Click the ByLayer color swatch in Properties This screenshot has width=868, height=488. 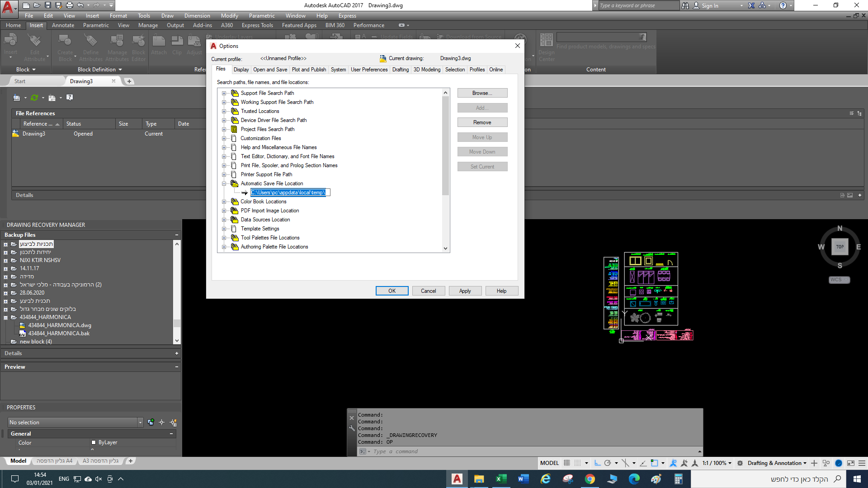click(x=94, y=443)
